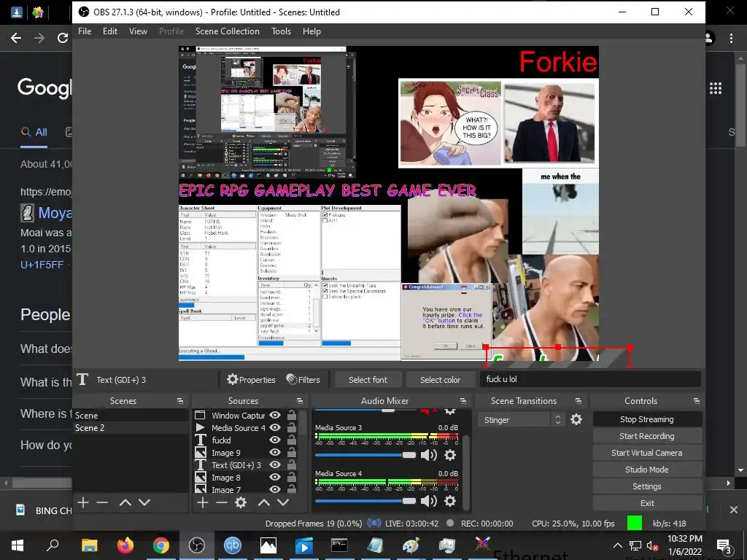This screenshot has height=560, width=747.
Task: Open Media Source 3 audio settings gear
Action: (x=449, y=455)
